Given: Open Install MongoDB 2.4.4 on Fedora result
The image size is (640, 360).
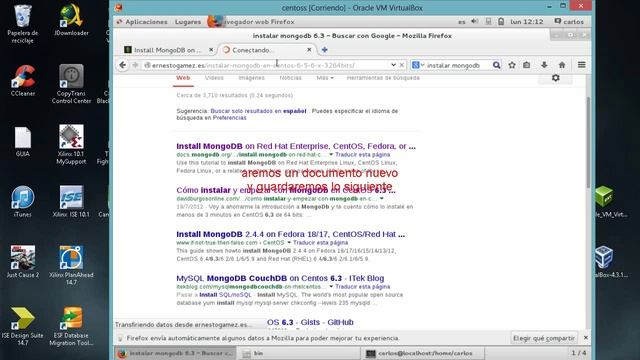Looking at the screenshot, I should point(291,234).
